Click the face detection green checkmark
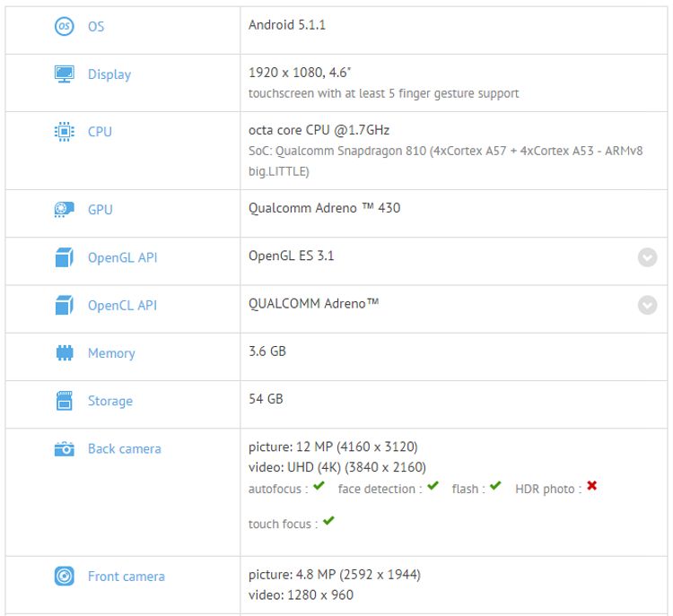The width and height of the screenshot is (673, 616). click(433, 487)
